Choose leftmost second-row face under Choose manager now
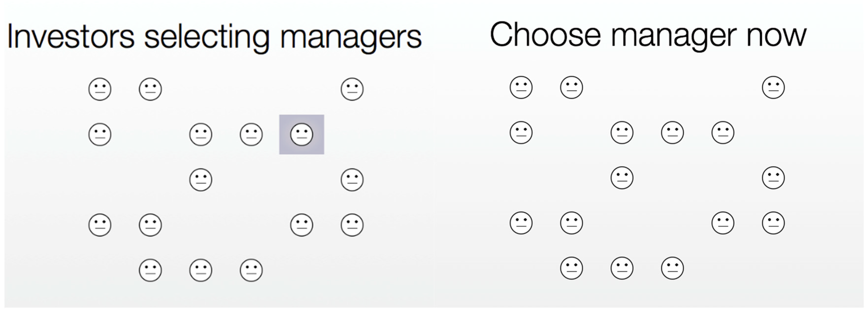Viewport: 868px width, 314px height. point(521,133)
